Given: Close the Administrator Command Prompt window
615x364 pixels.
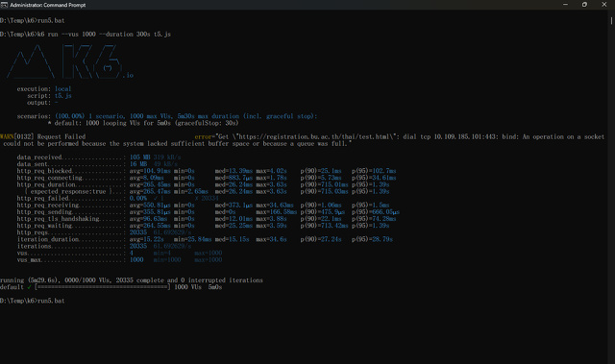Looking at the screenshot, I should (604, 5).
